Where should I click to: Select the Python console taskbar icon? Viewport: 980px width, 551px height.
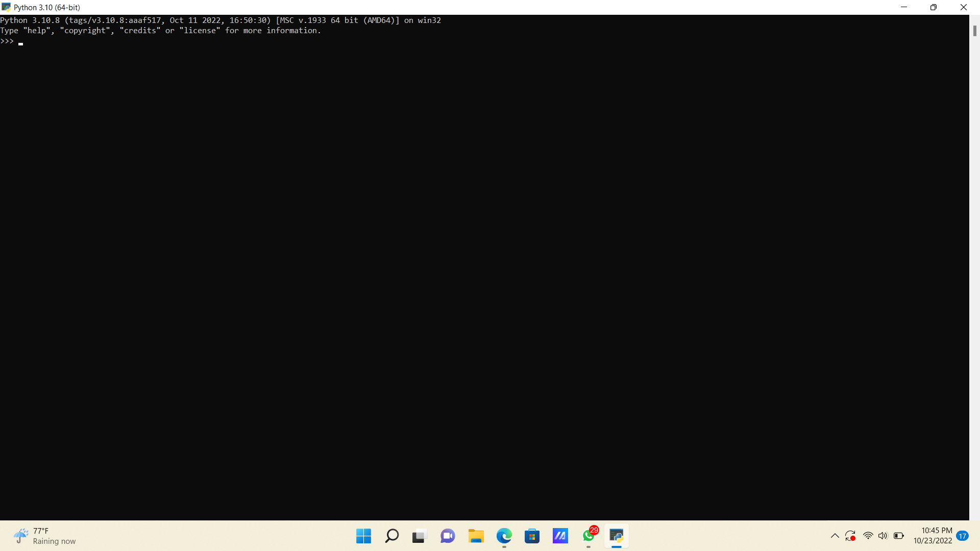(x=616, y=537)
